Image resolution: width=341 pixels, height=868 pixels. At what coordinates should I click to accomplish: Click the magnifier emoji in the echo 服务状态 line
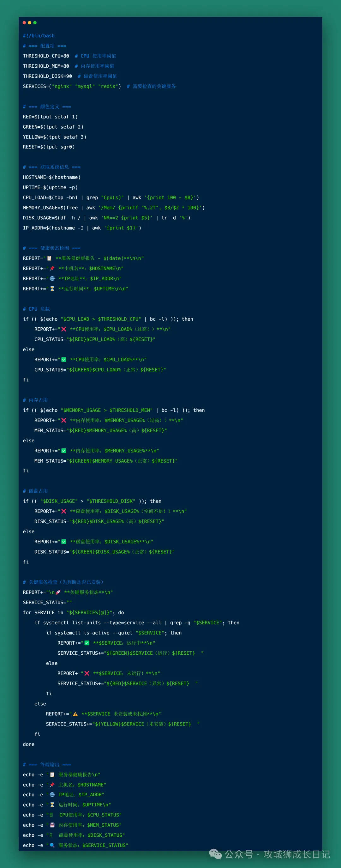pos(52,845)
